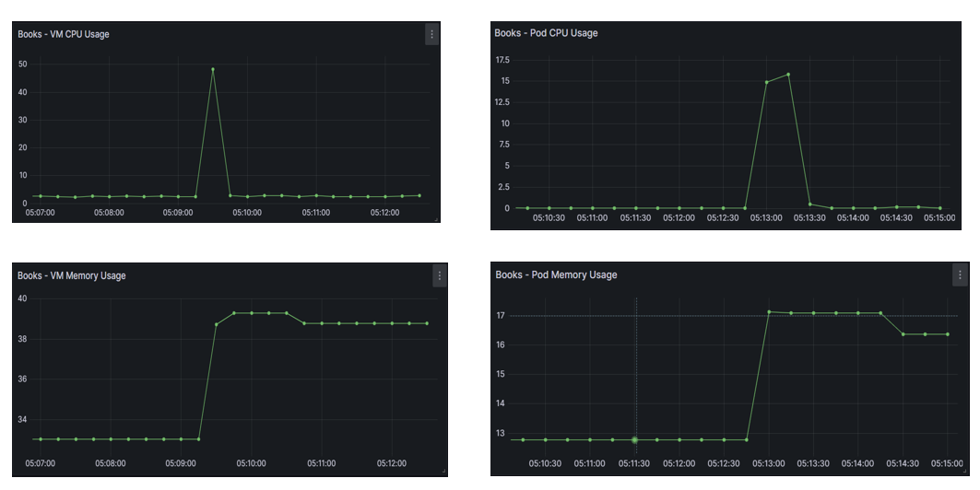Click the Books - Pod Memory Usage title
Screen dimensions: 980x490
556,274
